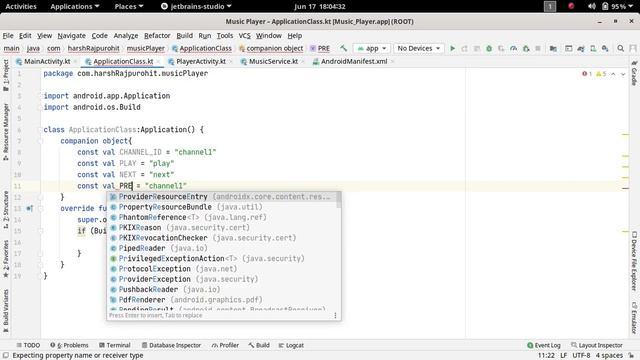The width and height of the screenshot is (640, 360).
Task: Click the Attach Debugger to Process icon
Action: pos(526,48)
